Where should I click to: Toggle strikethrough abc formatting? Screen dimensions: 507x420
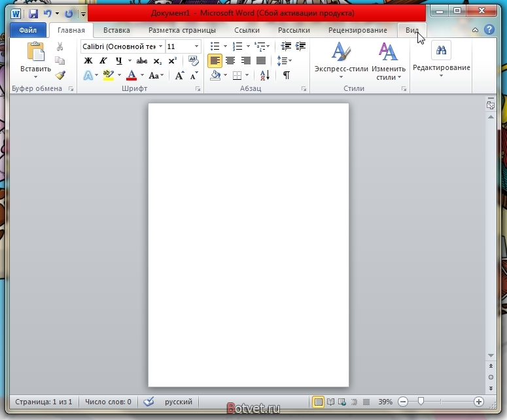coord(141,60)
